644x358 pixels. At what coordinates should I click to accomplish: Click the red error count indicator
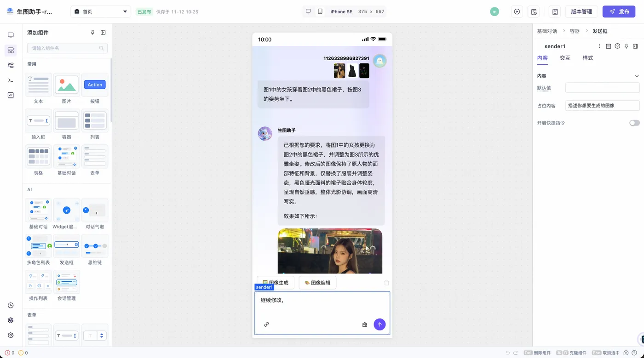coord(9,353)
